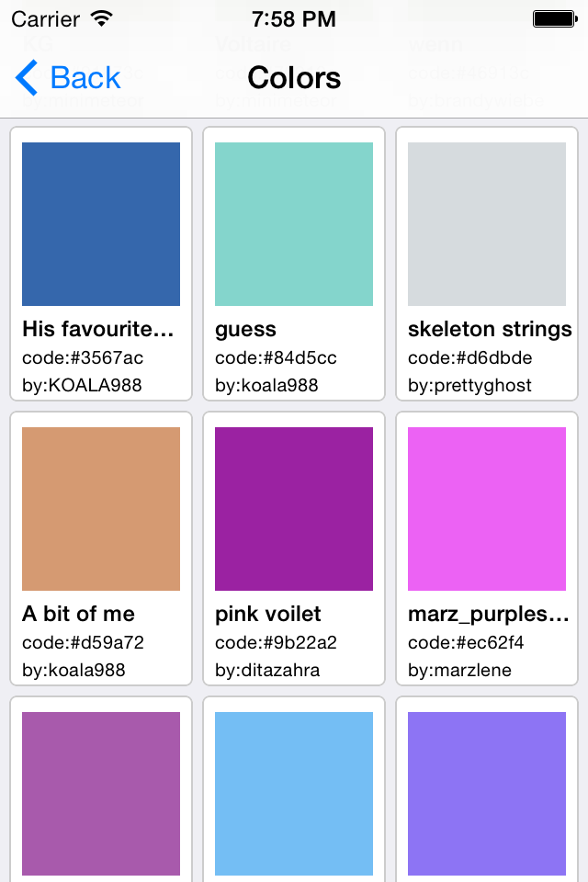
Task: Pick the magenta #ec62f4 color swatch
Action: tap(487, 508)
